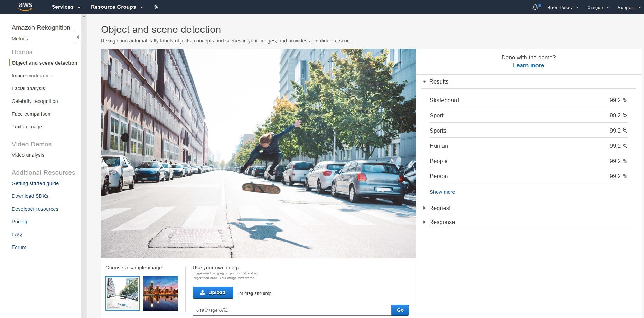Open the Facial analysis demo
The height and width of the screenshot is (318, 644).
(x=28, y=88)
